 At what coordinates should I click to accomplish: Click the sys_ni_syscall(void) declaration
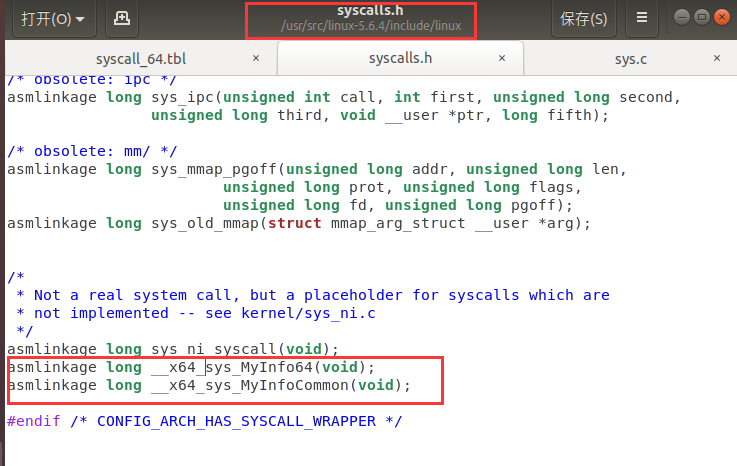173,349
